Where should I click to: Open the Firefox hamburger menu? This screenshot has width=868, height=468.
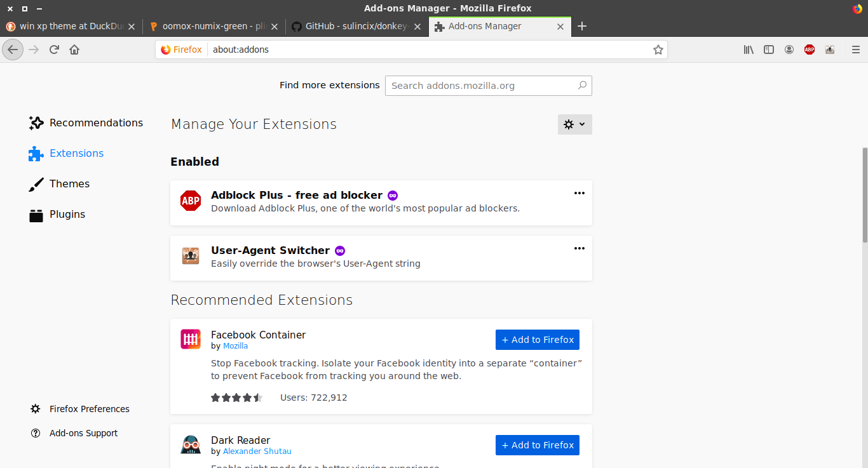(856, 50)
